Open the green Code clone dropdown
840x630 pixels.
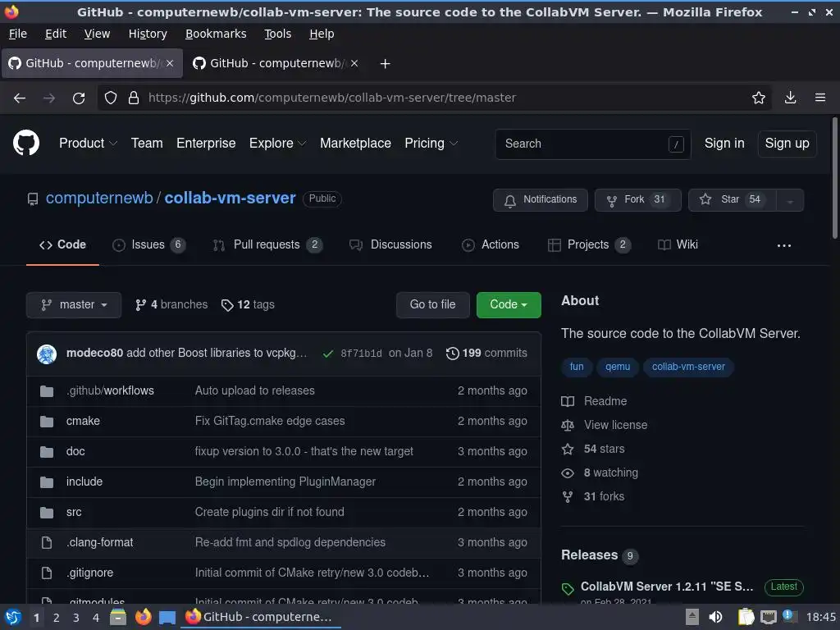click(509, 305)
